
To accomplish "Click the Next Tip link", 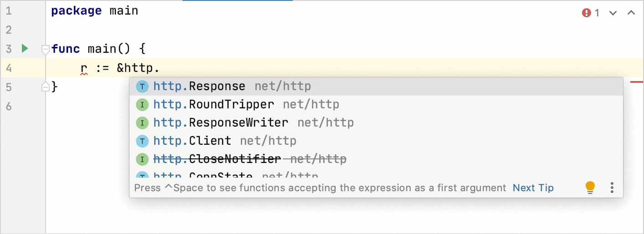I will point(533,188).
